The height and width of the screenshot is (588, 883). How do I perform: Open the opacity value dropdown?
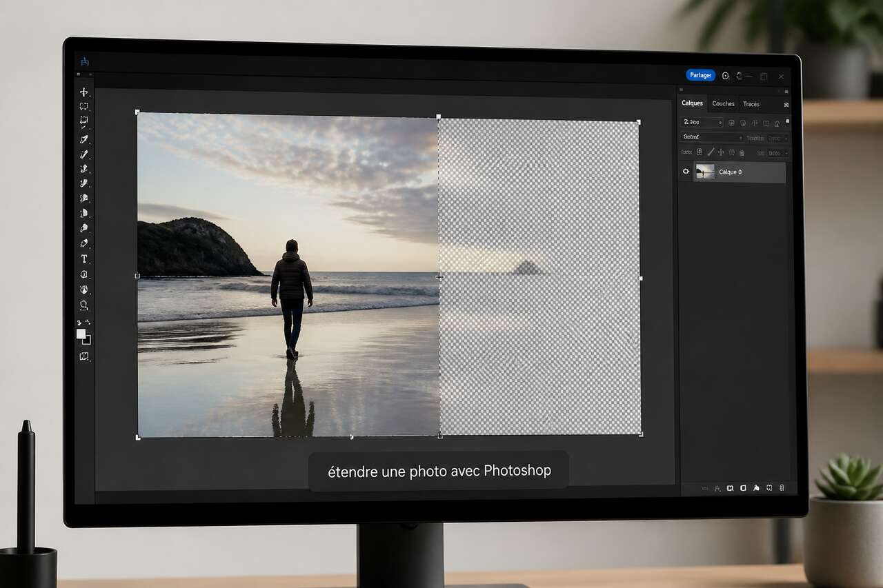[x=778, y=138]
